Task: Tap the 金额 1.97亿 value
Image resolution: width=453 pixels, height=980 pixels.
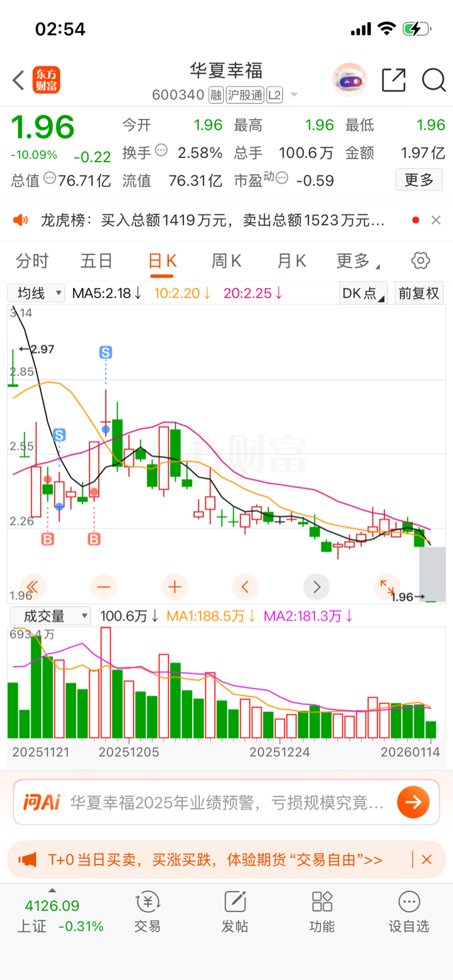Action: click(423, 153)
